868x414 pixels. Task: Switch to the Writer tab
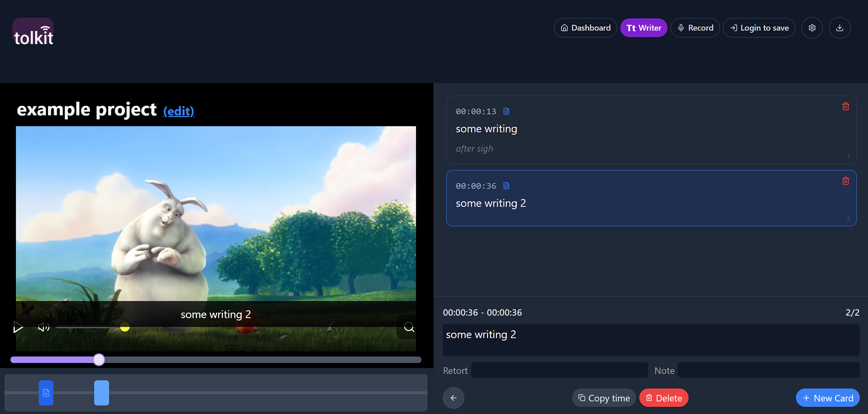click(644, 28)
